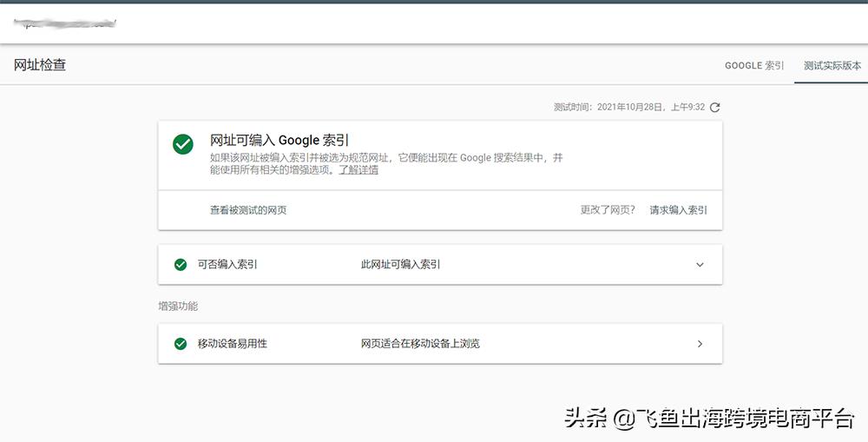Viewport: 868px width, 442px height.
Task: Click the 网址可编入 Google 索引 title
Action: [279, 140]
